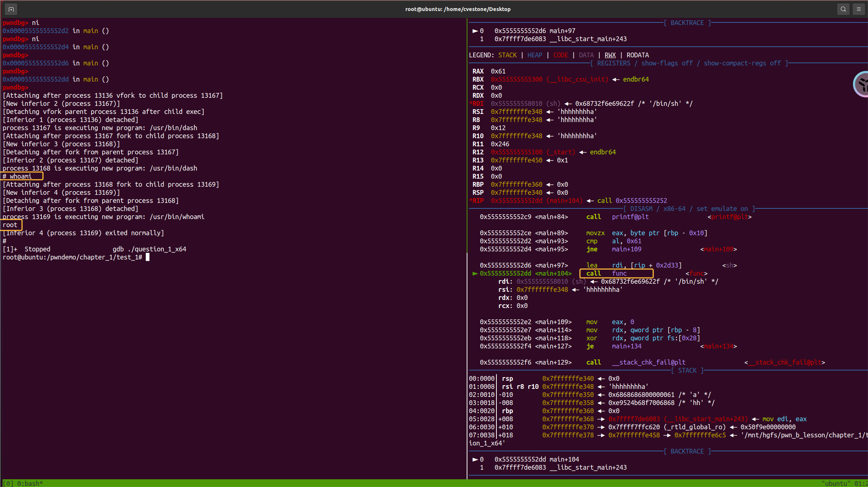Click the REGISTERS section header
Viewport: 868px width, 487px height.
(x=689, y=63)
